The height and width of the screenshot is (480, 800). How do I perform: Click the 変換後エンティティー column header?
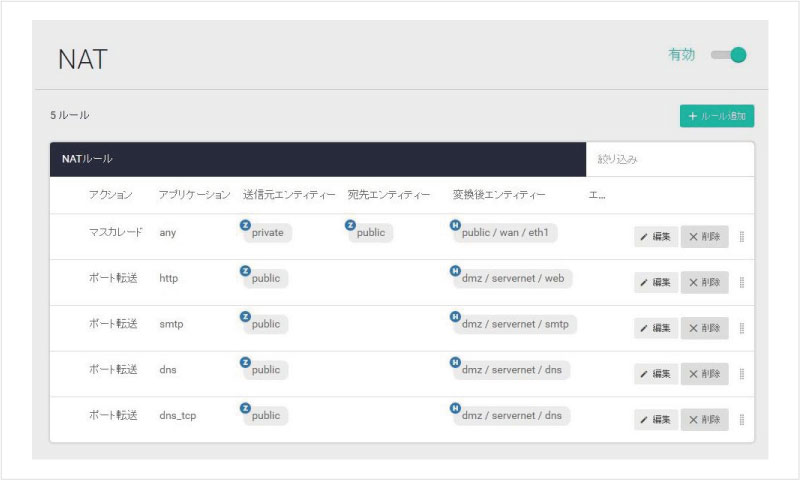coord(499,194)
